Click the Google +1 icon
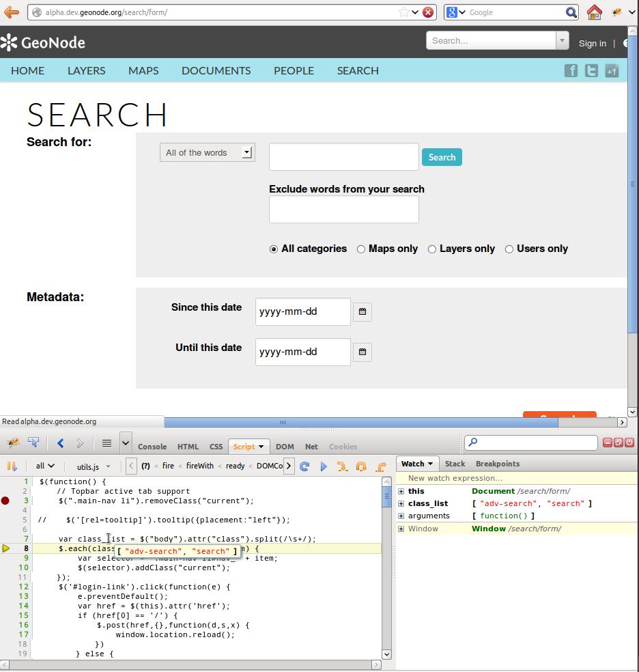 pyautogui.click(x=612, y=71)
